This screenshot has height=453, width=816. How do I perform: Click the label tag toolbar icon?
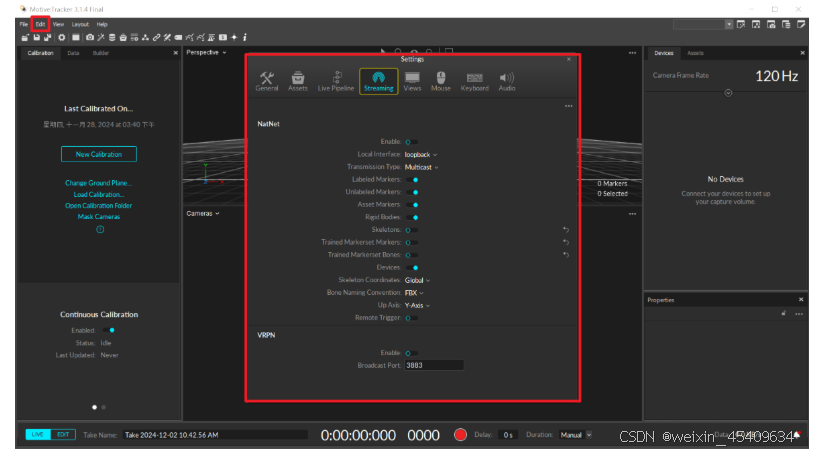[178, 37]
